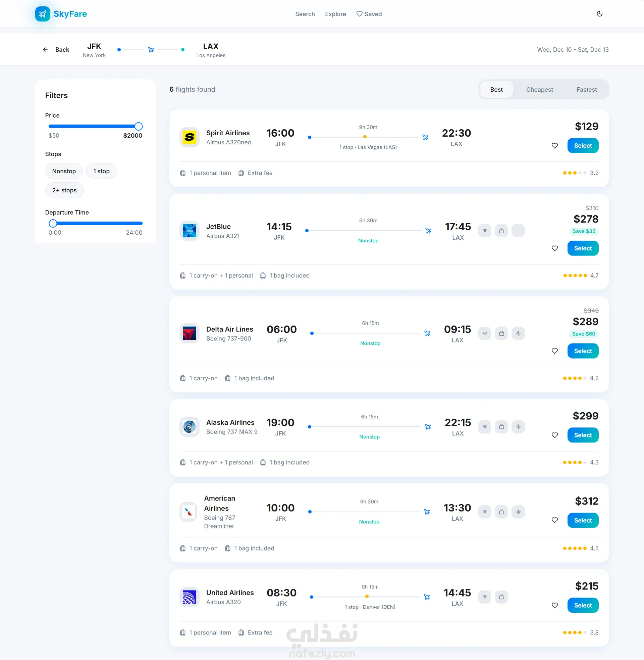The image size is (644, 660).
Task: Favorite the JetBlue flight heart icon
Action: tap(554, 248)
